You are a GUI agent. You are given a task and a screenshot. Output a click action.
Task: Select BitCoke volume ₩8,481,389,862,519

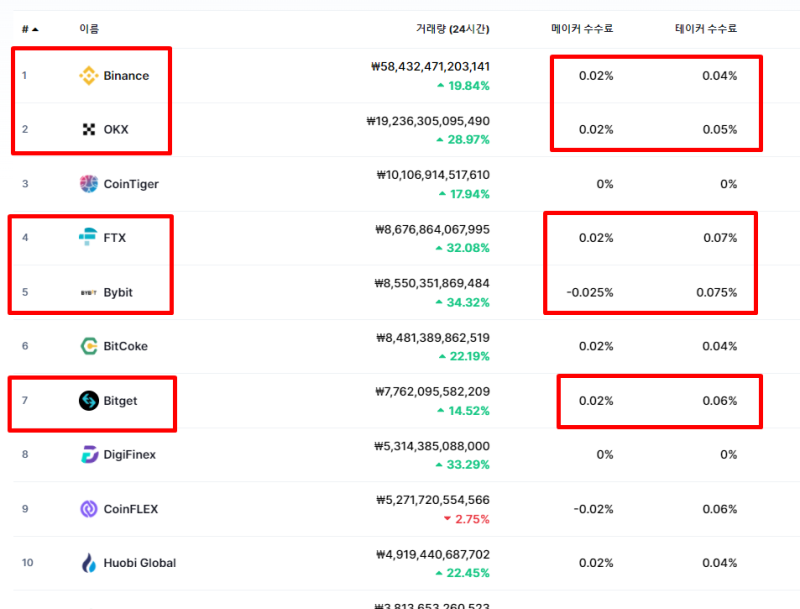pyautogui.click(x=433, y=338)
